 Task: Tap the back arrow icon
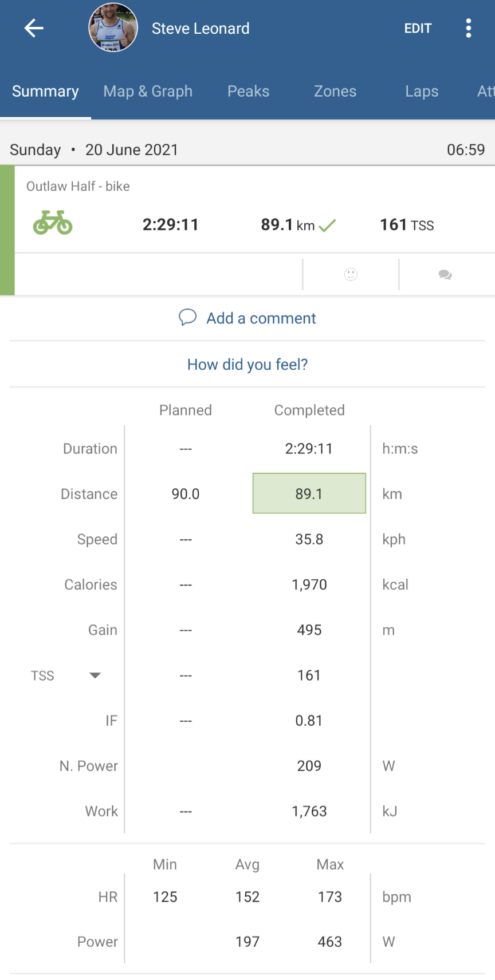(34, 28)
